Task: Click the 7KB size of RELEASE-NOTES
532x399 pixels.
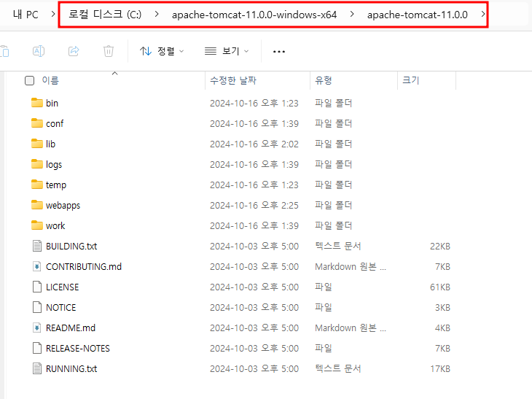Action: click(442, 349)
